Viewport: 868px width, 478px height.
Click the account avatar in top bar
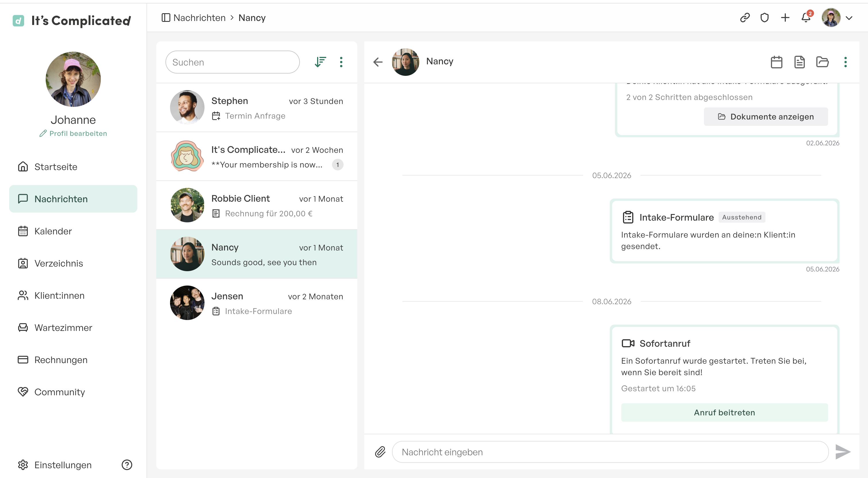click(x=831, y=18)
